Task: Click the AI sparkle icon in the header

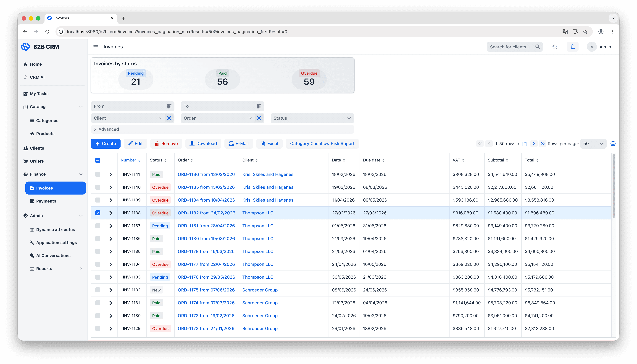Action: pyautogui.click(x=555, y=47)
